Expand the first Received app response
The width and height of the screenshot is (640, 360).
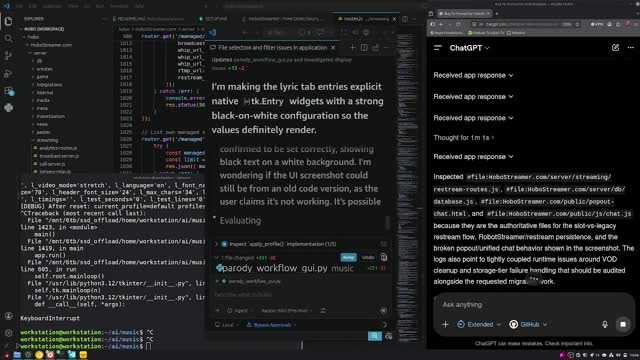(473, 76)
